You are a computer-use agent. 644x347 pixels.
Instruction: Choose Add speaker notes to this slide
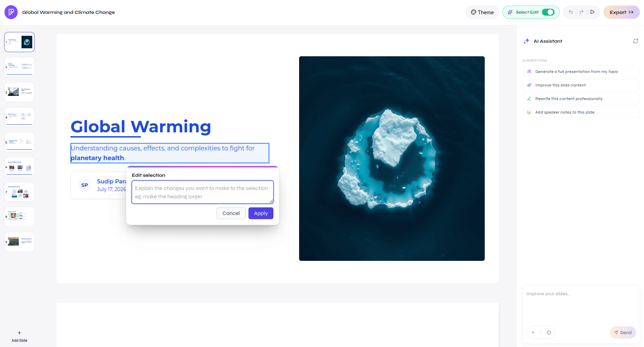(581, 112)
